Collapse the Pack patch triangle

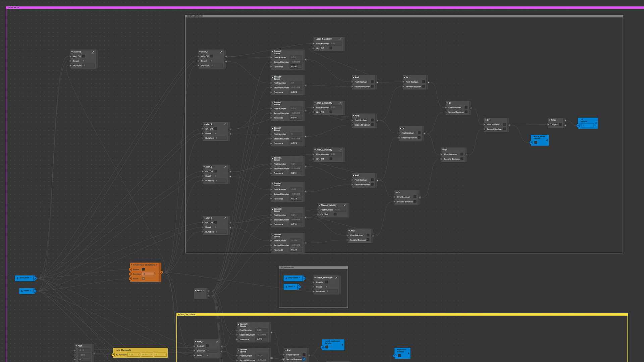tap(76, 346)
